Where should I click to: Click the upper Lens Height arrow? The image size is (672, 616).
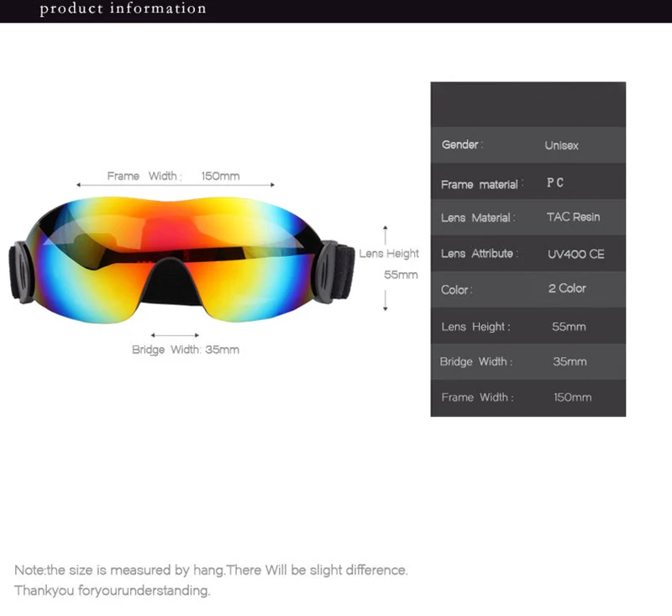coord(386,235)
